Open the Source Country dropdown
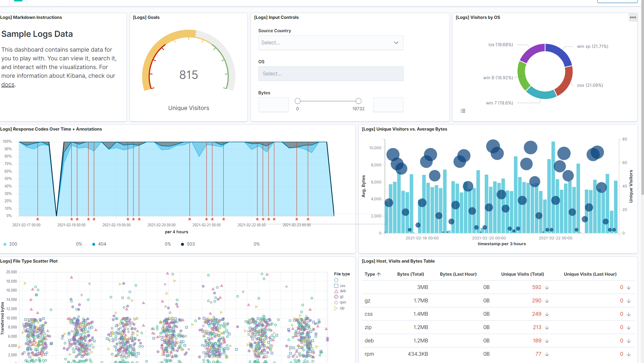The image size is (644, 363). 331,43
